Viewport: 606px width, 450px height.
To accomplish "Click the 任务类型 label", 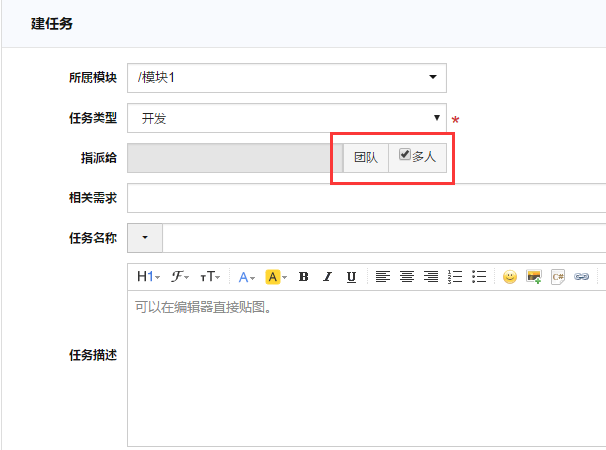I will pyautogui.click(x=93, y=118).
